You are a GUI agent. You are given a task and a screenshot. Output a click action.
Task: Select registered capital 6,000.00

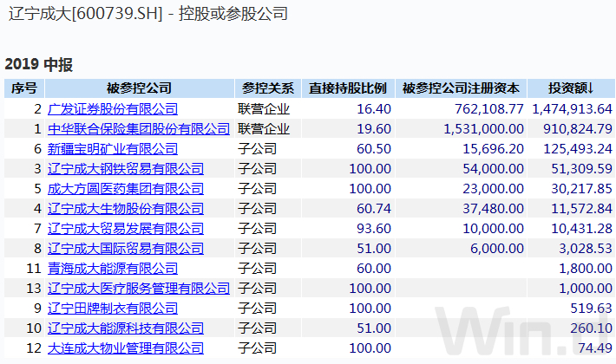pos(497,249)
